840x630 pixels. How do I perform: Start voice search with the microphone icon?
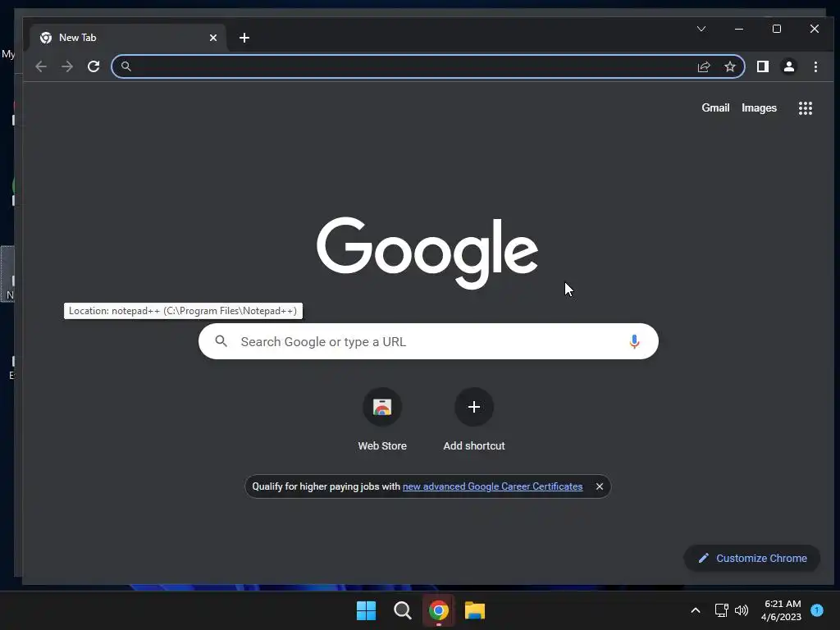634,341
